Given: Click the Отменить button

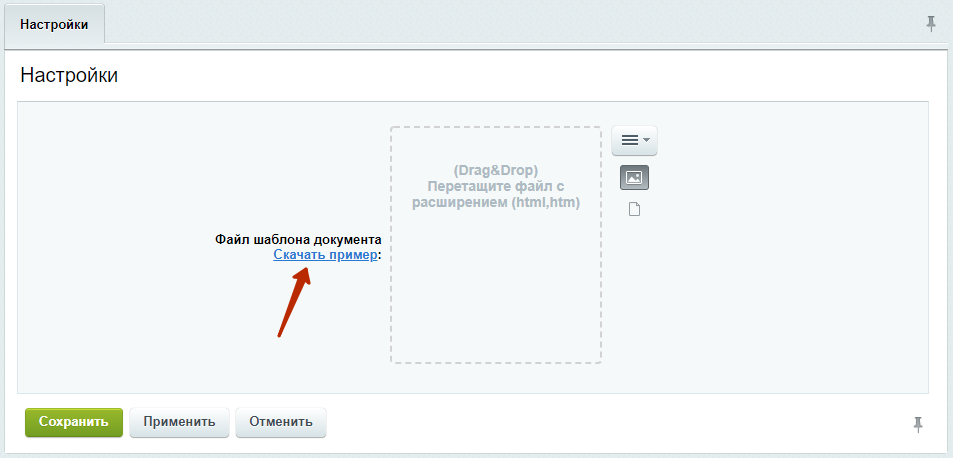Looking at the screenshot, I should click(281, 422).
